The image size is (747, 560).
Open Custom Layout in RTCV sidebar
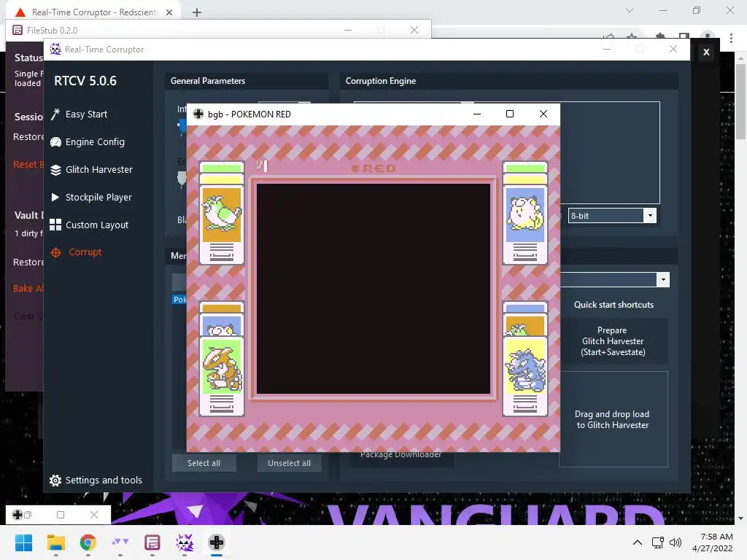pyautogui.click(x=97, y=225)
